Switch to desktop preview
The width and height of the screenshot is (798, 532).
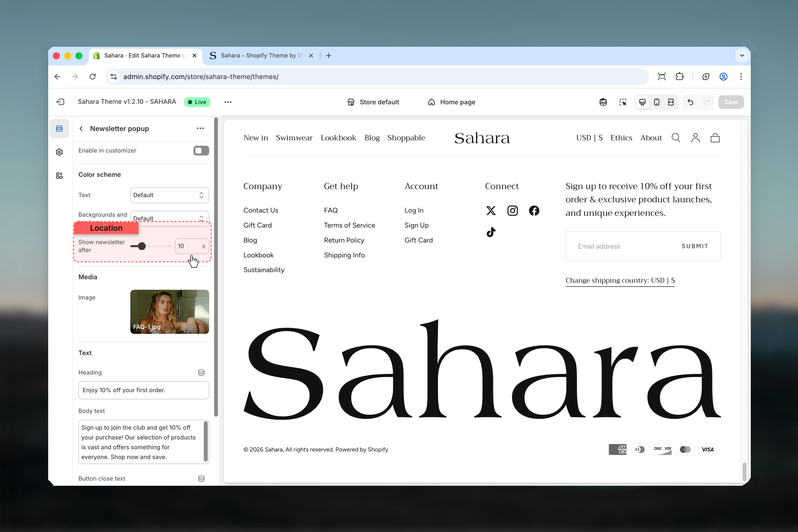pyautogui.click(x=642, y=102)
